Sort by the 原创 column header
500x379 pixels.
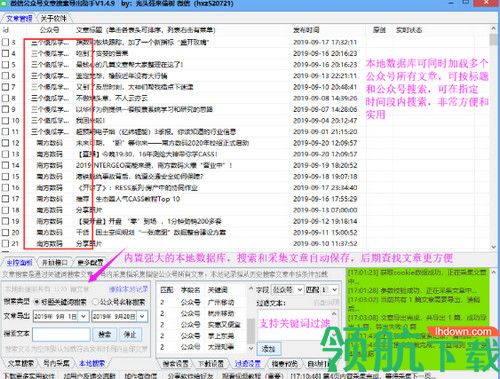pos(379,30)
